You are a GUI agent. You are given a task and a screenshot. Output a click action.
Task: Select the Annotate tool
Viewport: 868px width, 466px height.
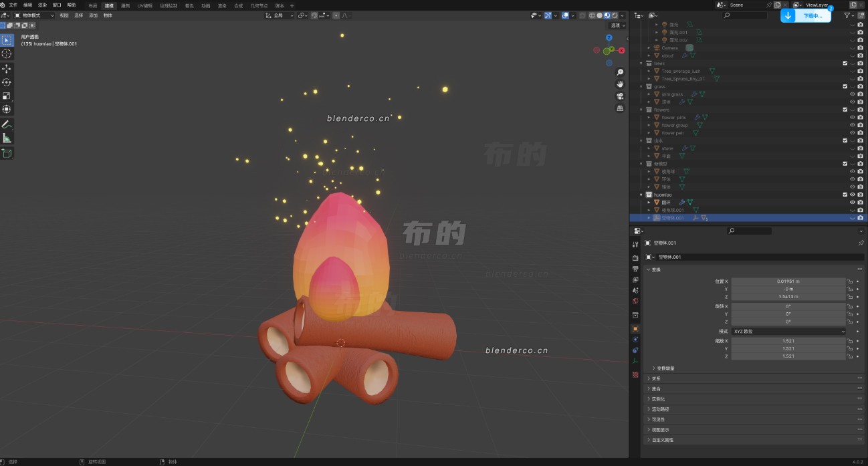(7, 124)
